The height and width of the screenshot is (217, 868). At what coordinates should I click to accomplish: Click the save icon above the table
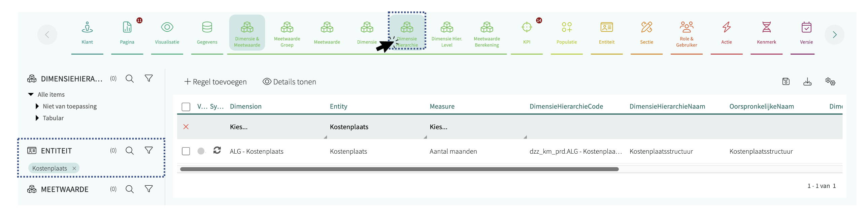point(786,82)
